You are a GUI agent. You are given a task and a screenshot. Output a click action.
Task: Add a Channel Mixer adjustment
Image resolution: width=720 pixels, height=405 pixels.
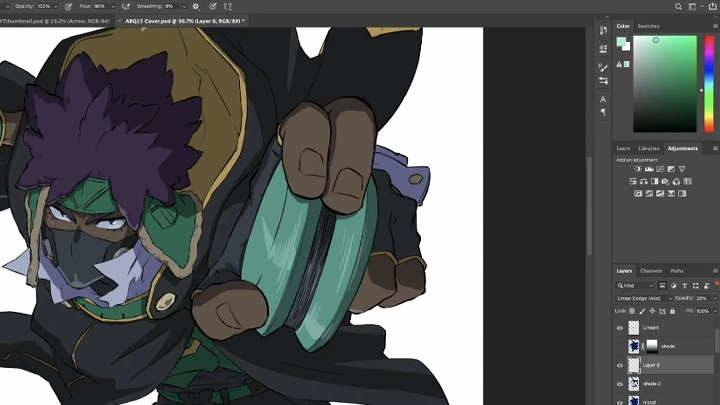click(x=676, y=181)
